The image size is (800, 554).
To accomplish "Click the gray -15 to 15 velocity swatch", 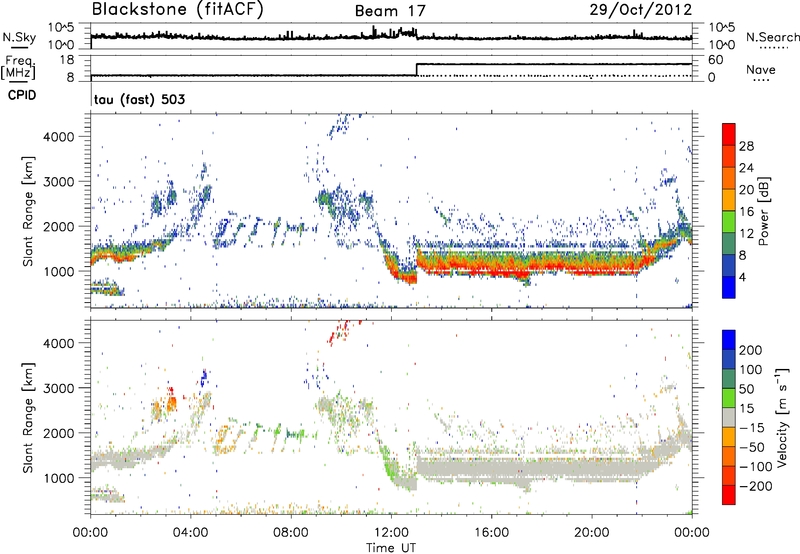I will pyautogui.click(x=729, y=417).
